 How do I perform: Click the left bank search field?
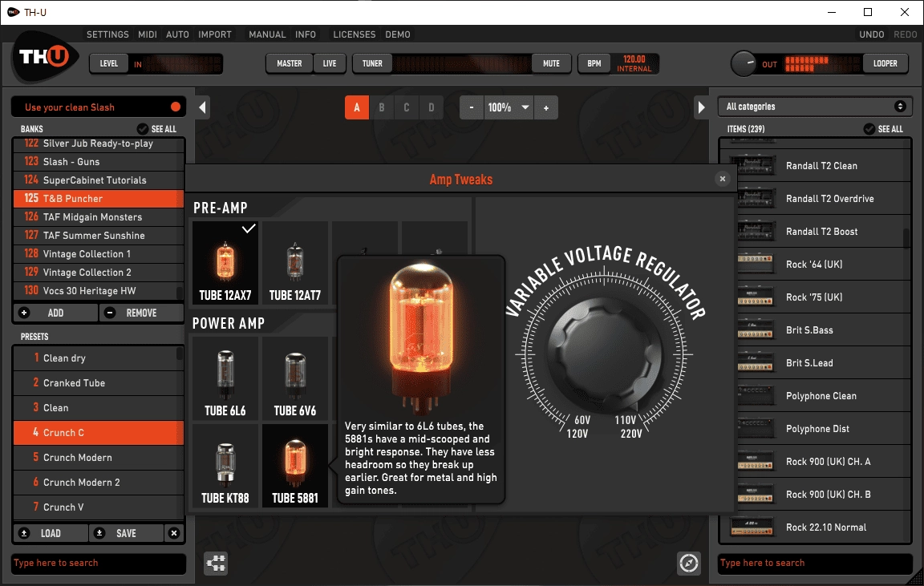point(99,563)
